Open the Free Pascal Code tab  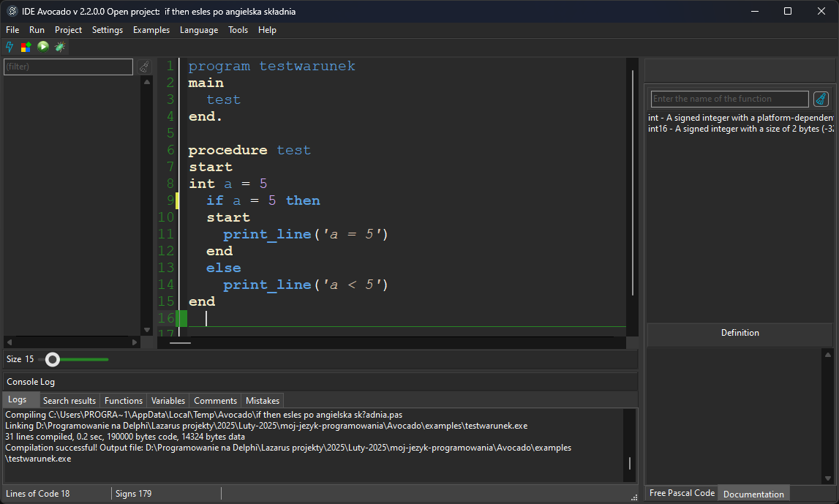tap(680, 494)
